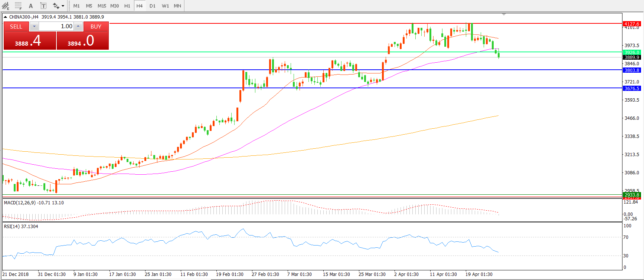Select the W1 weekly timeframe
This screenshot has height=280, width=644.
[x=165, y=6]
